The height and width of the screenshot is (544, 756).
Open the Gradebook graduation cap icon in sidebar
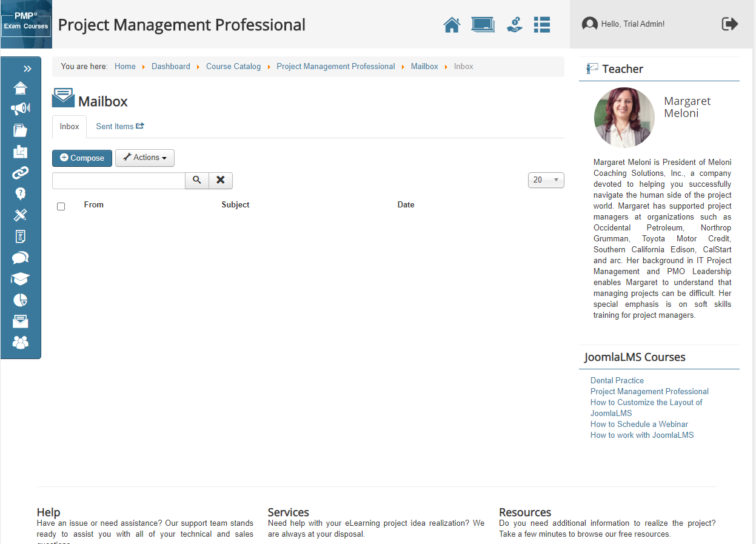coord(21,279)
